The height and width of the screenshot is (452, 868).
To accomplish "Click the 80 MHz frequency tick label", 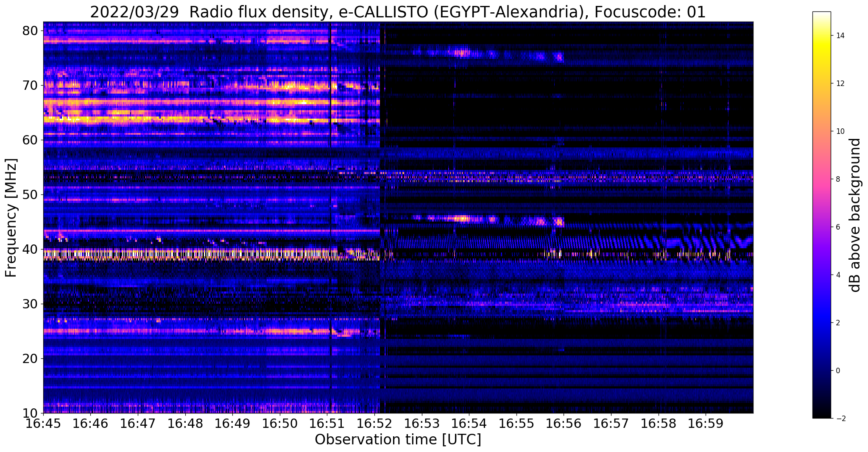I will point(31,31).
